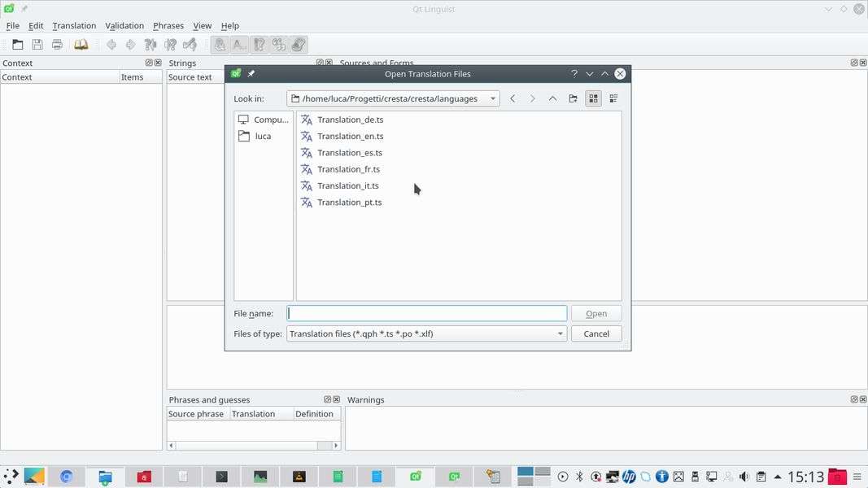
Task: Expand the hidden system tray icons arrow
Action: (778, 477)
